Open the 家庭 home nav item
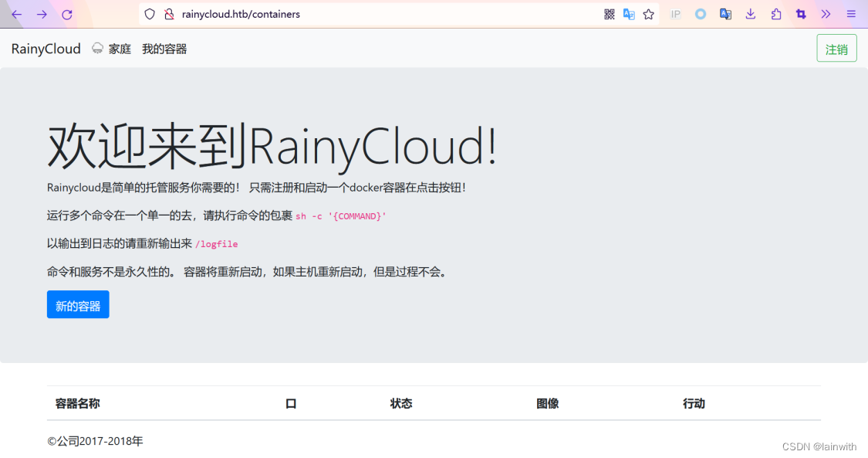The width and height of the screenshot is (868, 458). coord(120,49)
